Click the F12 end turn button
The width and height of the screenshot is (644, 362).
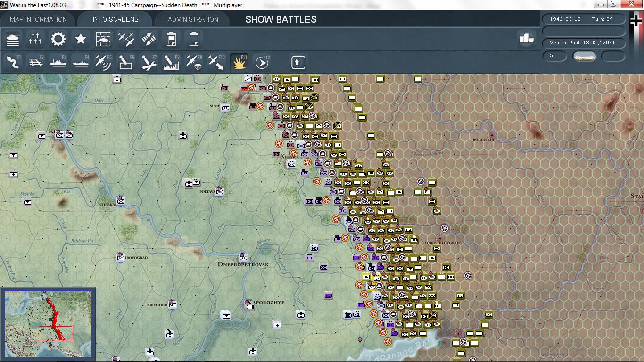click(x=262, y=62)
